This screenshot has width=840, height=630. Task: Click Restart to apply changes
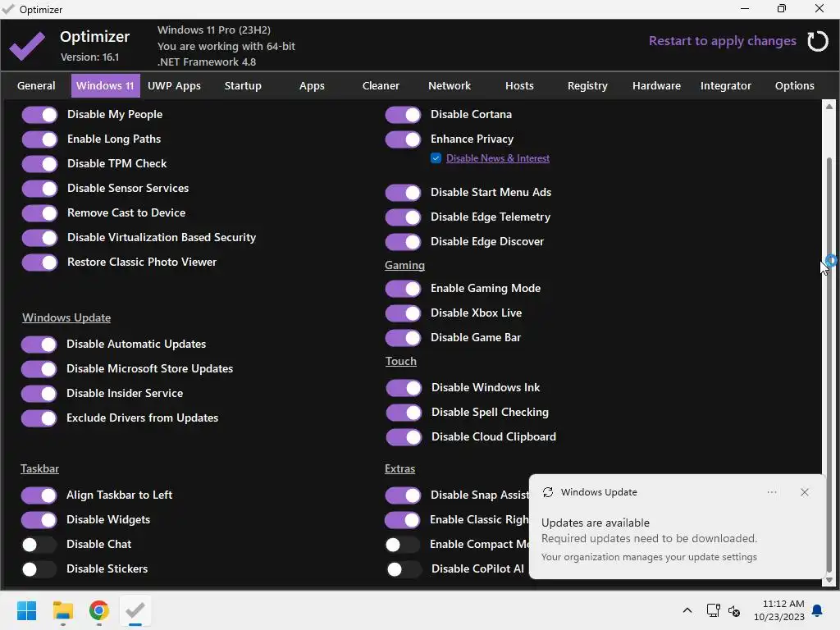722,41
